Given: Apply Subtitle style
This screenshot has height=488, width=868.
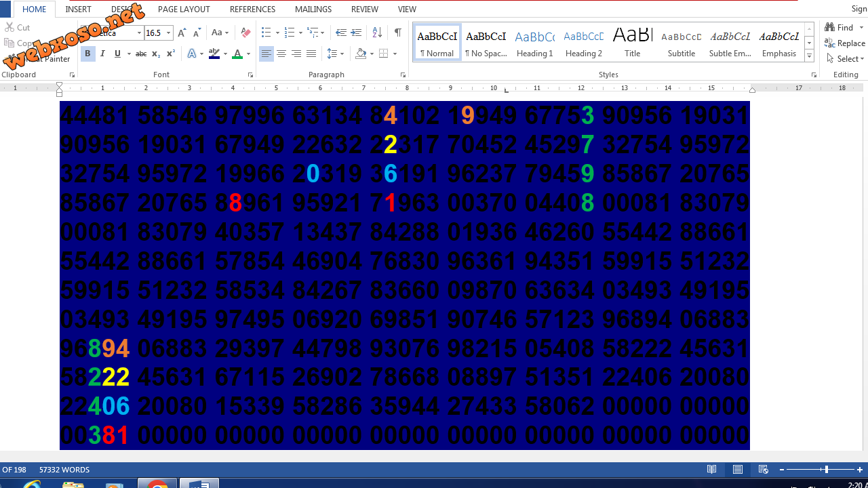Looking at the screenshot, I should tap(682, 42).
